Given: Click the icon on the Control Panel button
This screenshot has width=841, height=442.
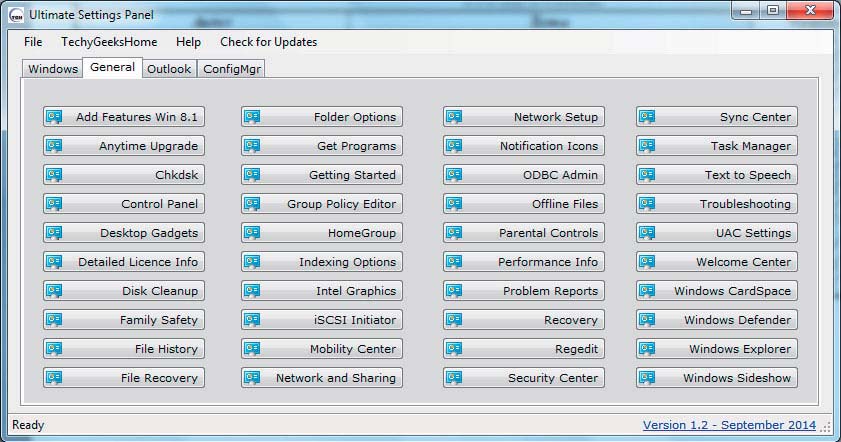Looking at the screenshot, I should [54, 203].
